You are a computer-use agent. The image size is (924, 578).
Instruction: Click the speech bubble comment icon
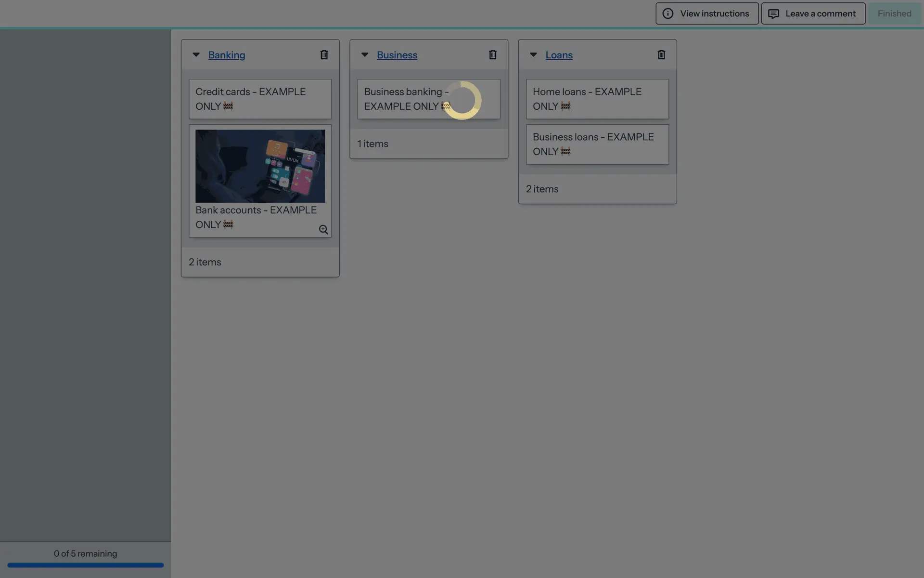click(x=773, y=13)
